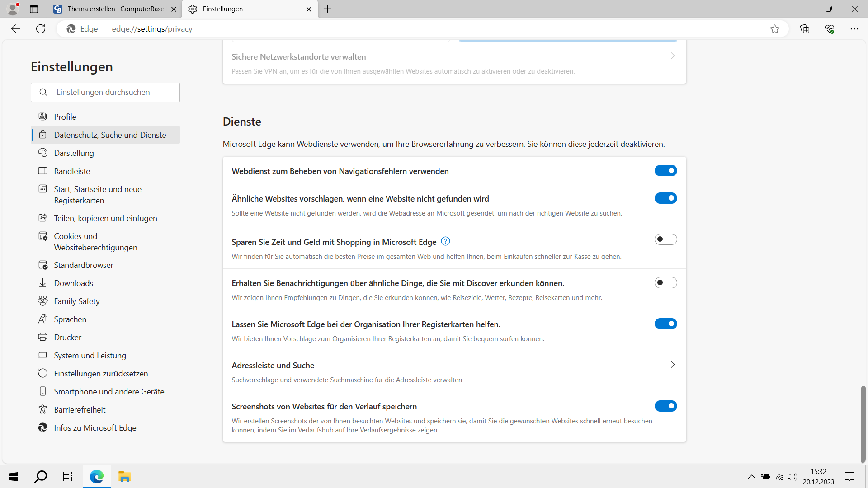Show hidden system tray icons arrow
Image resolution: width=868 pixels, height=488 pixels.
[751, 477]
